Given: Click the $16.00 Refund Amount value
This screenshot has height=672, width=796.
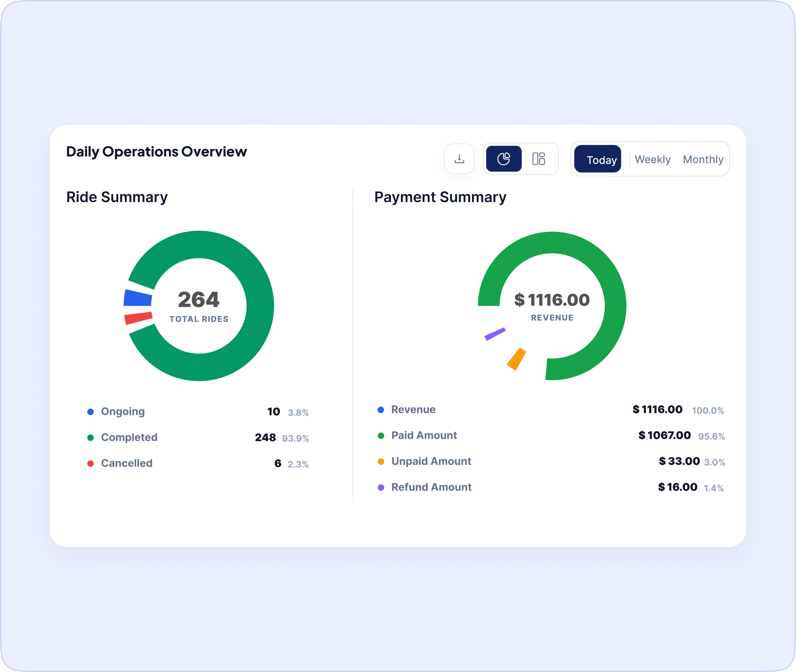Looking at the screenshot, I should 678,487.
